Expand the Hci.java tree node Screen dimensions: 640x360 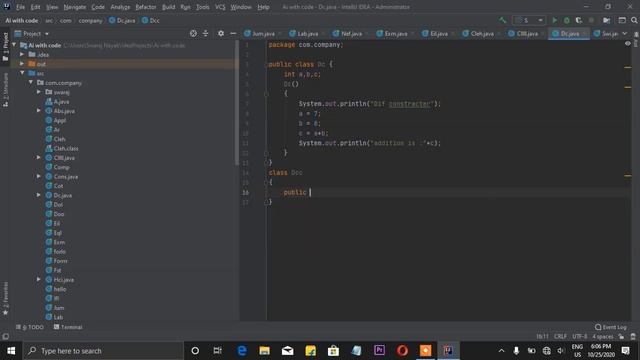pyautogui.click(x=39, y=280)
